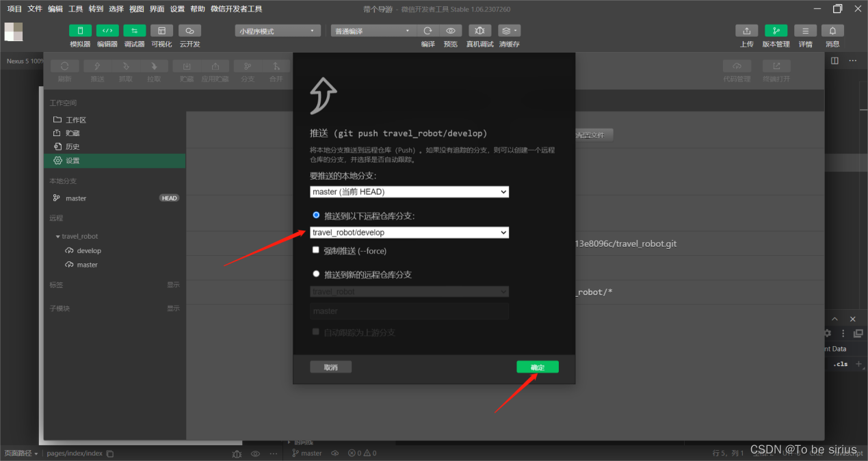This screenshot has height=461, width=868.
Task: Select local branch master with HEAD badge
Action: click(114, 198)
